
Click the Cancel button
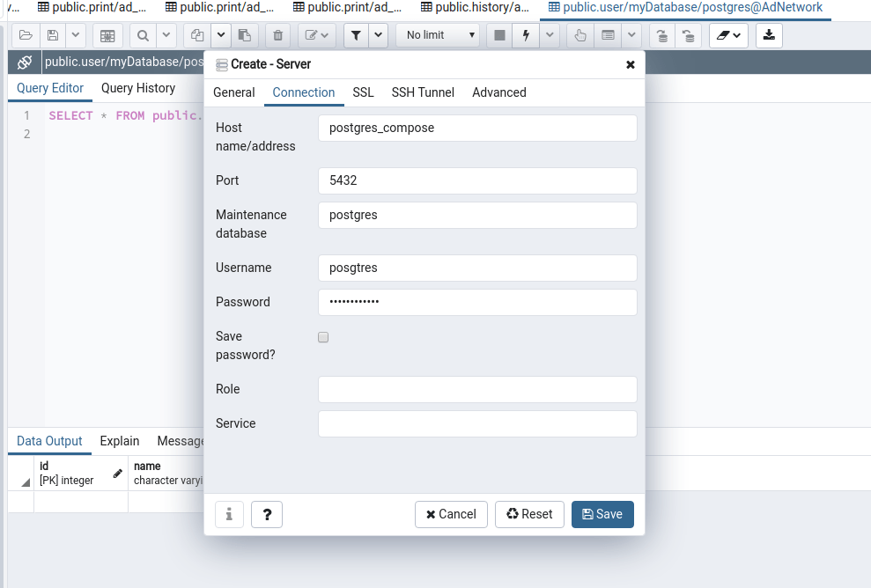coord(451,514)
